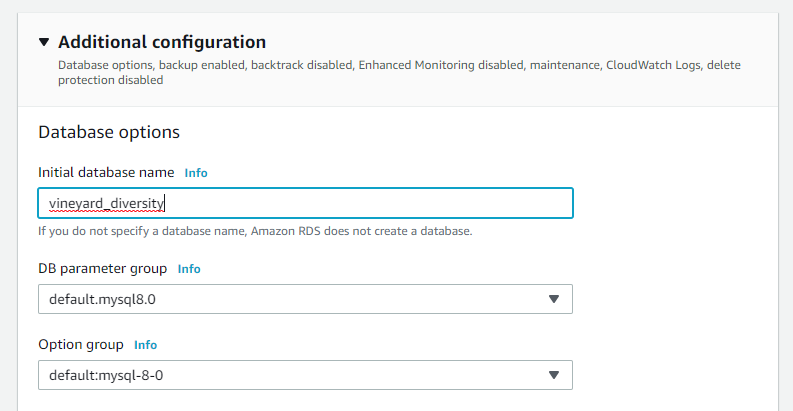Click the Option group label
Image resolution: width=793 pixels, height=411 pixels.
click(81, 344)
